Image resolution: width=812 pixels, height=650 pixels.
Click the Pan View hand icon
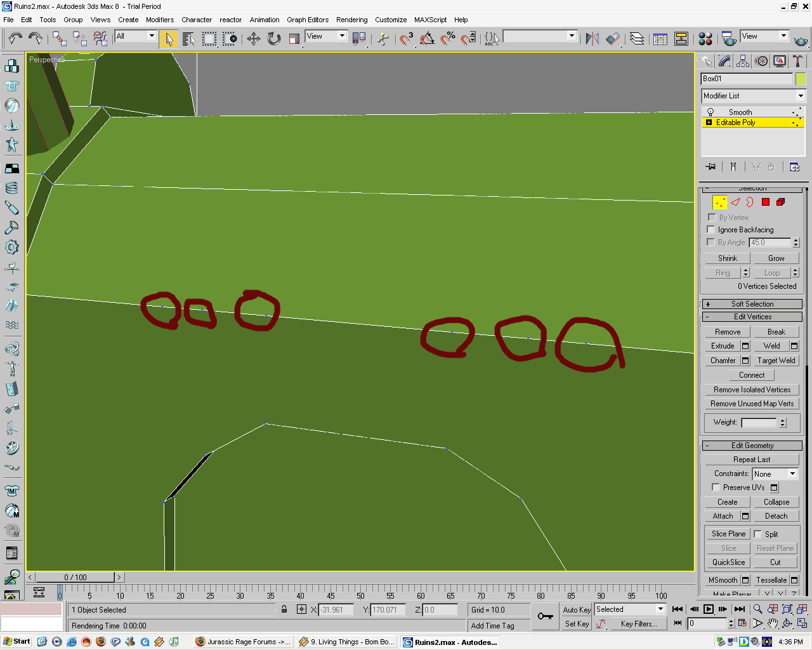(772, 623)
